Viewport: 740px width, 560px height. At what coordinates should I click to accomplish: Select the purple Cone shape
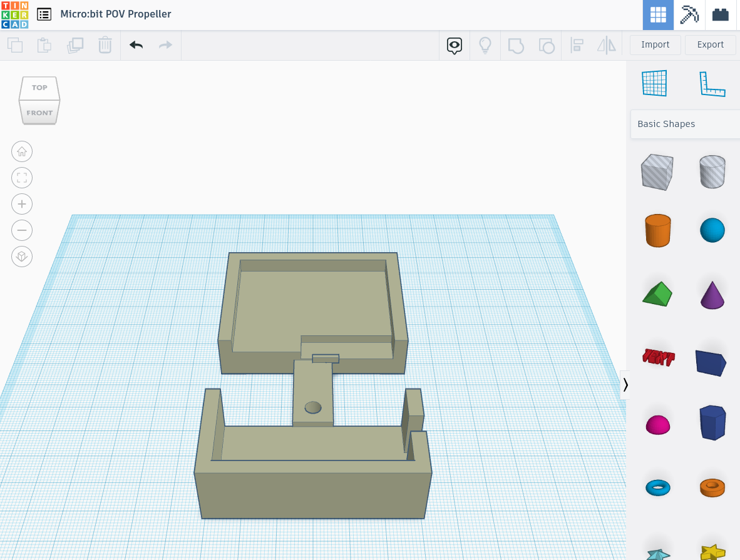point(712,295)
